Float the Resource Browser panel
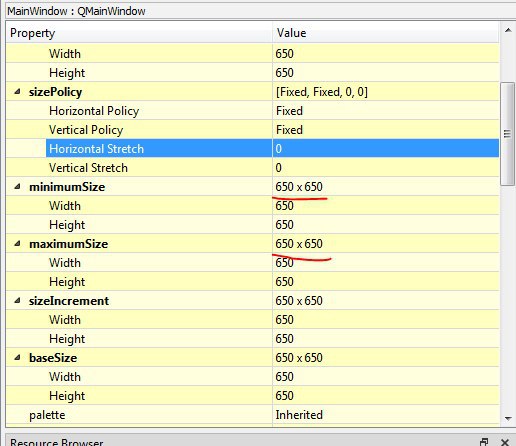This screenshot has width=516, height=446. point(485,442)
